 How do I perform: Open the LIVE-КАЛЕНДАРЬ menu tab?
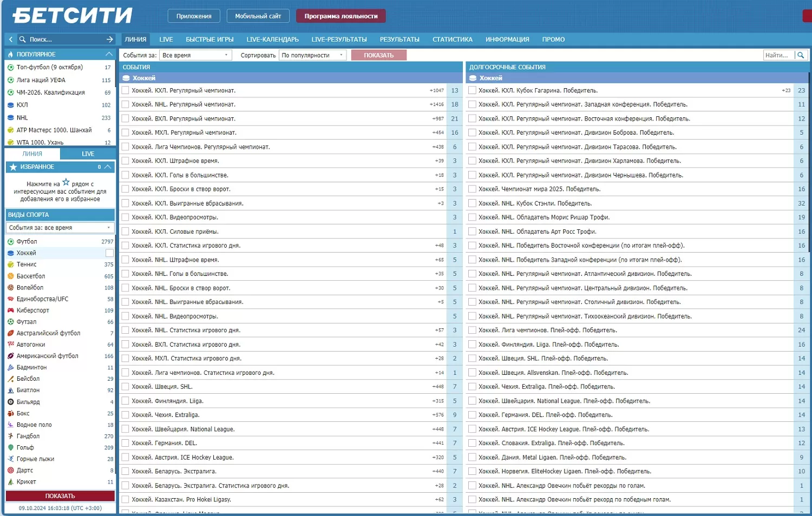[272, 39]
